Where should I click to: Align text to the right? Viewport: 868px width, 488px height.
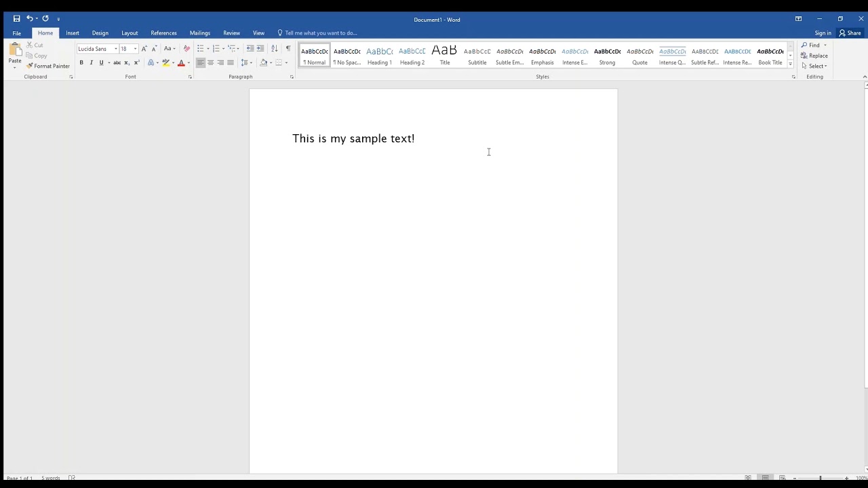click(220, 63)
